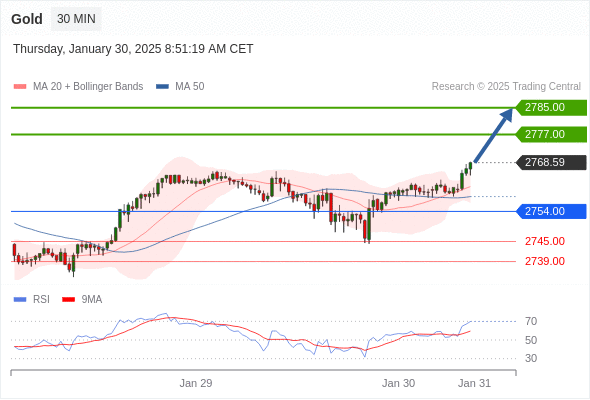The height and width of the screenshot is (400, 590).
Task: Click the RSI legend label
Action: click(41, 300)
